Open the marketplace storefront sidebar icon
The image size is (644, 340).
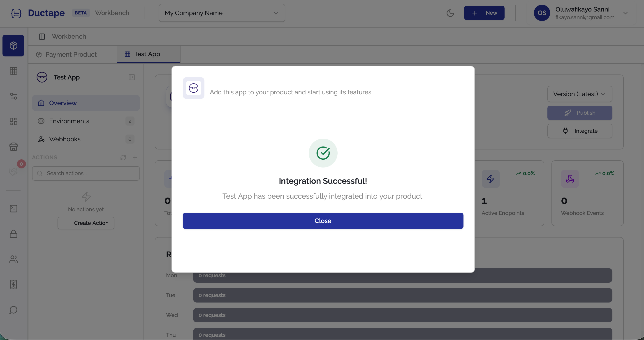click(13, 147)
